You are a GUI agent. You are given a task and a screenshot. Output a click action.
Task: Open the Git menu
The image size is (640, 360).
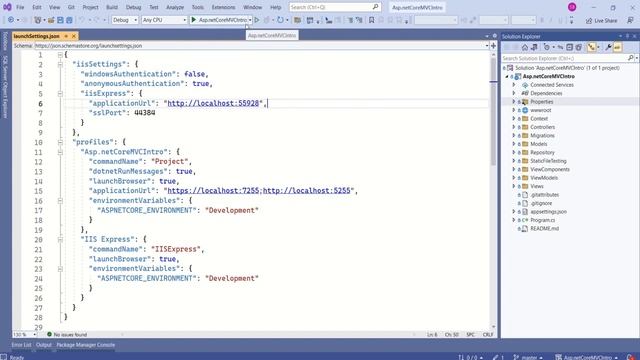tap(71, 7)
